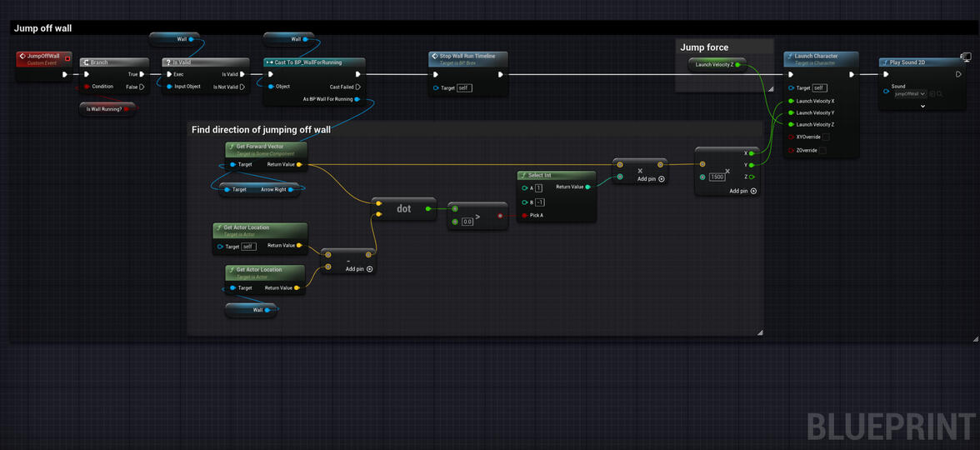Click the Select Int B value field
Viewport: 980px width, 450px height.
538,202
